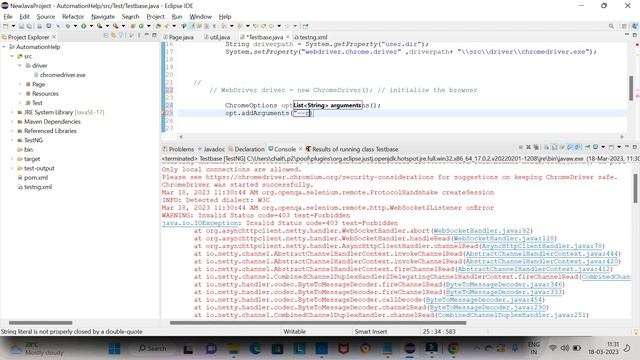Click the Console vertical scrollbar thumb
The width and height of the screenshot is (640, 360).
pos(635,188)
